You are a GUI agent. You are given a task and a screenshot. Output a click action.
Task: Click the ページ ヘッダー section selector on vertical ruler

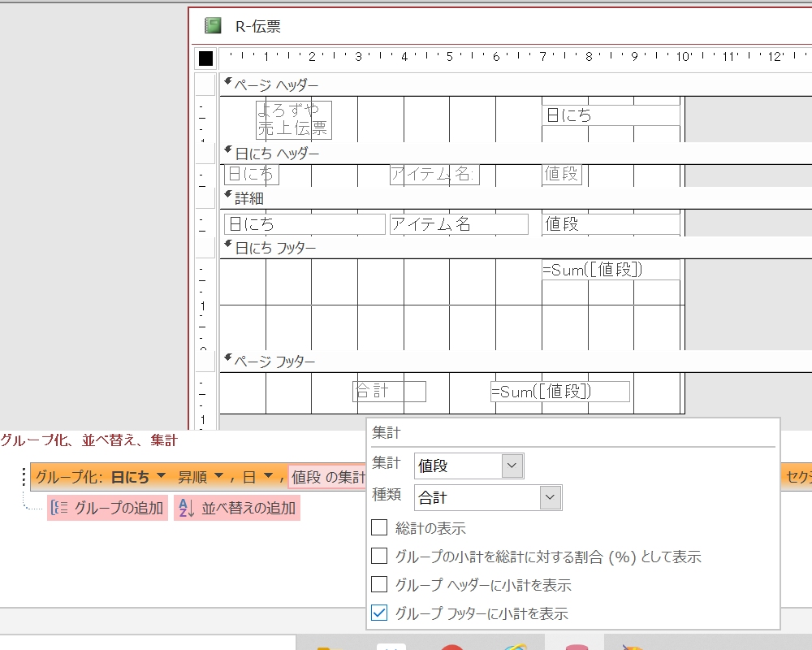click(205, 84)
